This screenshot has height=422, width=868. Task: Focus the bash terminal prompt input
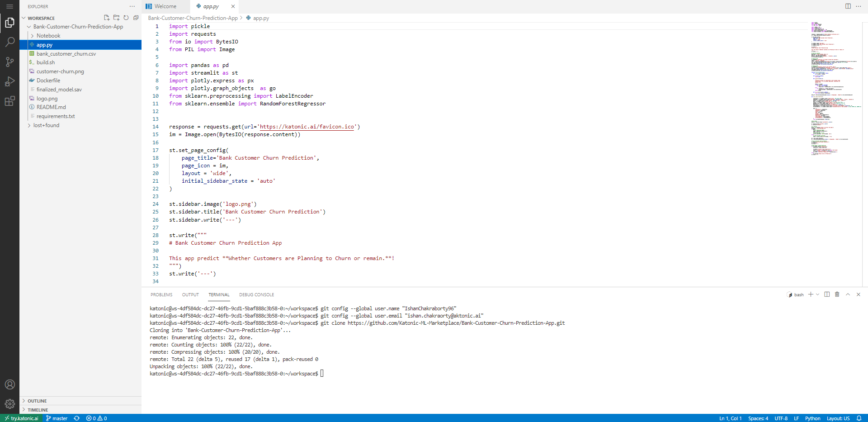point(322,374)
